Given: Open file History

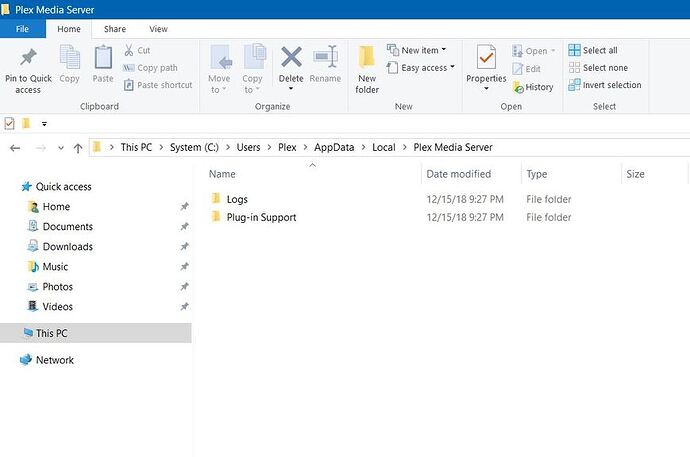Looking at the screenshot, I should click(533, 87).
